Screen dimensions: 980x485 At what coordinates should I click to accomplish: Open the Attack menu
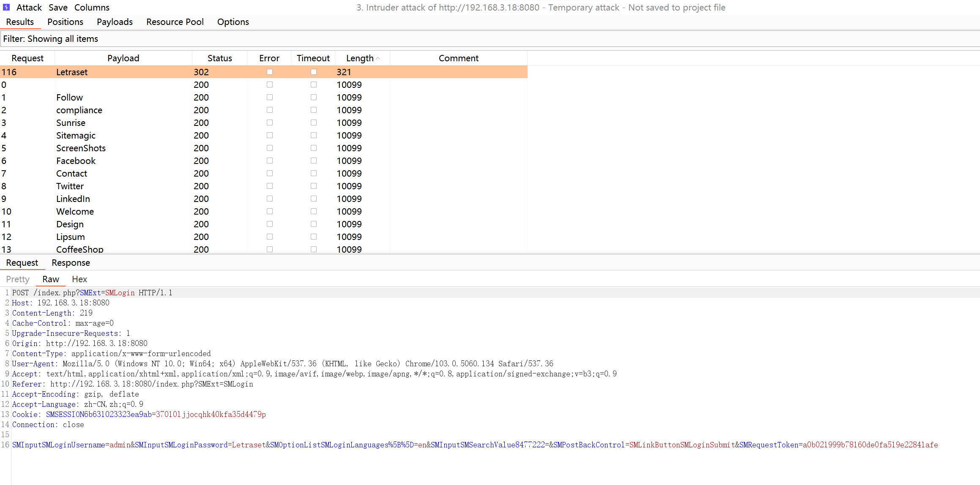(29, 8)
